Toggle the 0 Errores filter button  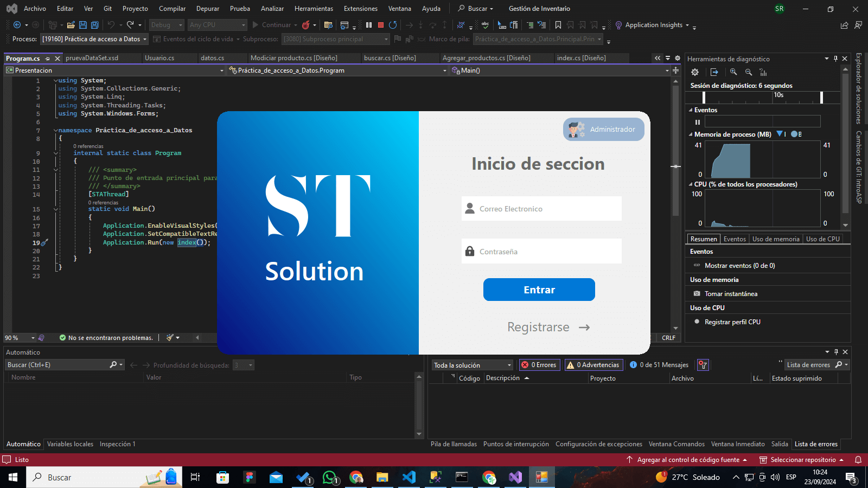pos(539,365)
